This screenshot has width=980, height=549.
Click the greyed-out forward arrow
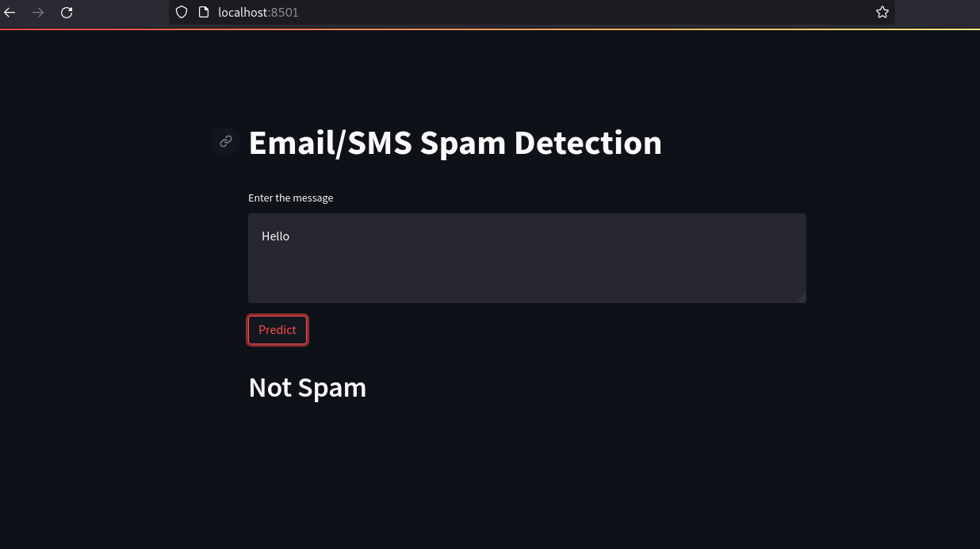[x=38, y=12]
